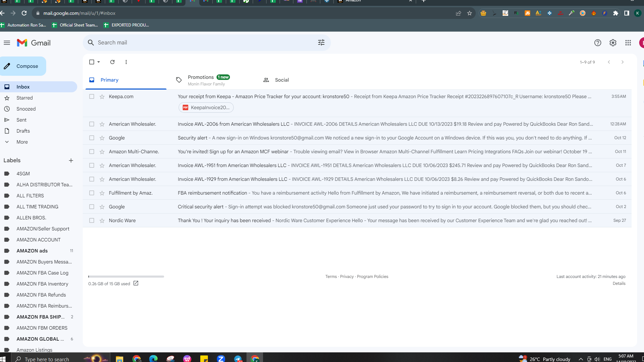The height and width of the screenshot is (362, 644).
Task: Open Program Policies link
Action: pos(372,277)
